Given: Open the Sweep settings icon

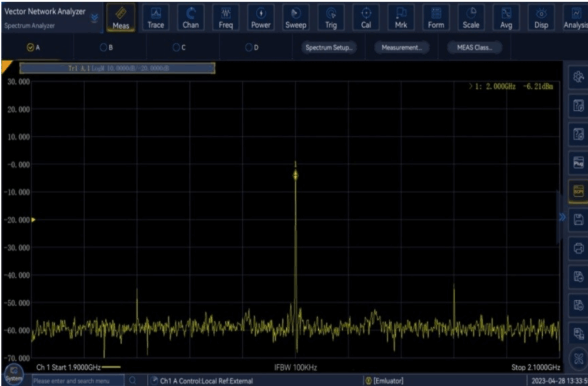Looking at the screenshot, I should click(x=296, y=18).
